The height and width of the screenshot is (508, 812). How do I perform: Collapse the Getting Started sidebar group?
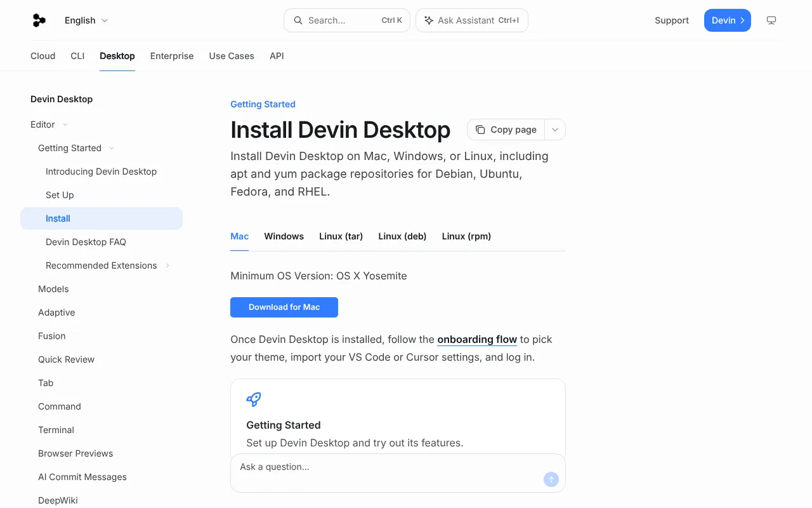[x=76, y=148]
